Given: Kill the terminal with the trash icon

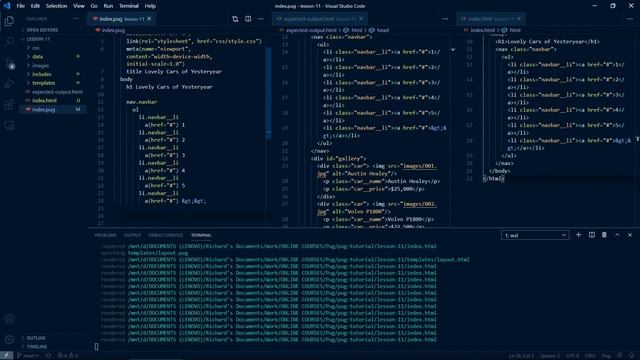Looking at the screenshot, I should (x=604, y=235).
